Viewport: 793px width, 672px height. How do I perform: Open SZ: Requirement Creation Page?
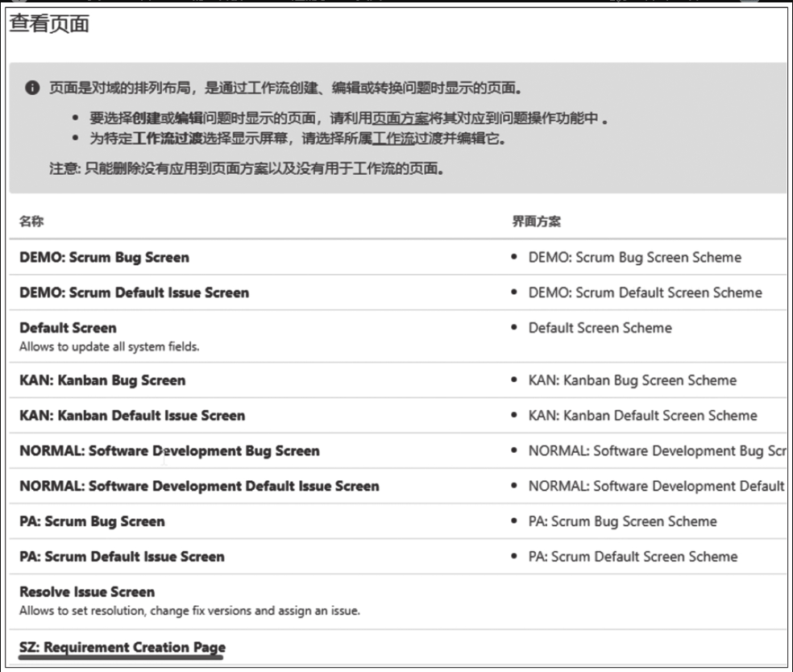pos(122,647)
